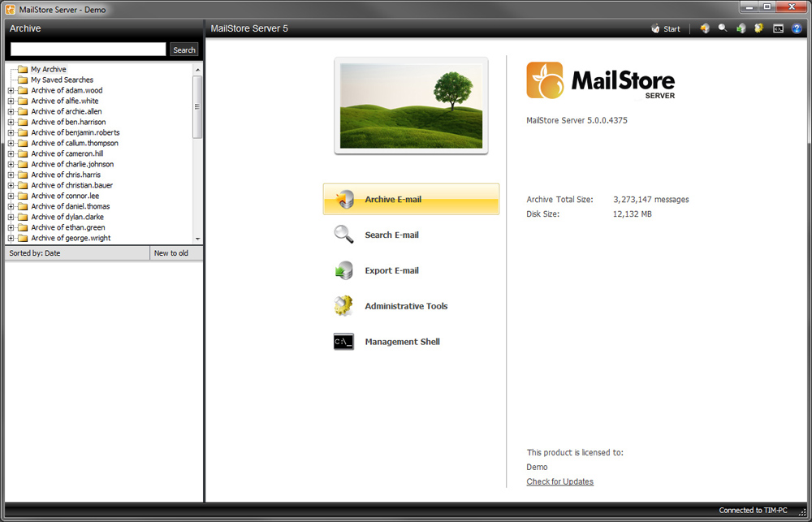Screen dimensions: 812x522
Task: Open Help via blue question mark icon
Action: [797, 28]
